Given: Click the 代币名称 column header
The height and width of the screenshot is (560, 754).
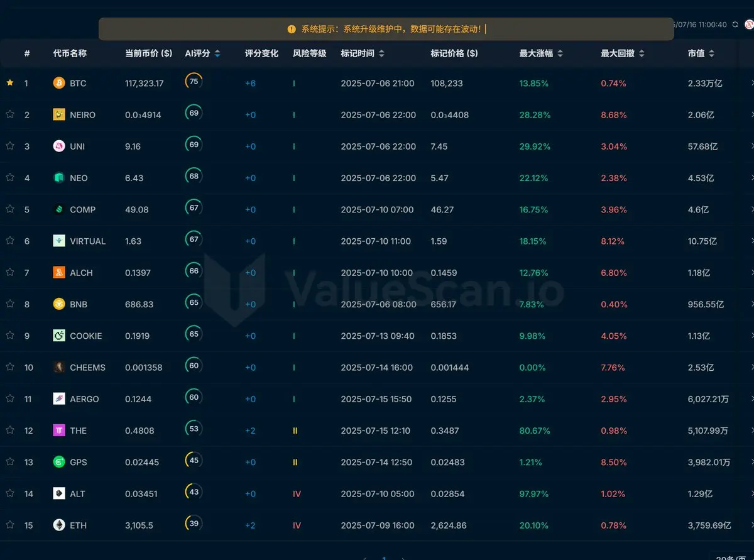Looking at the screenshot, I should point(70,53).
